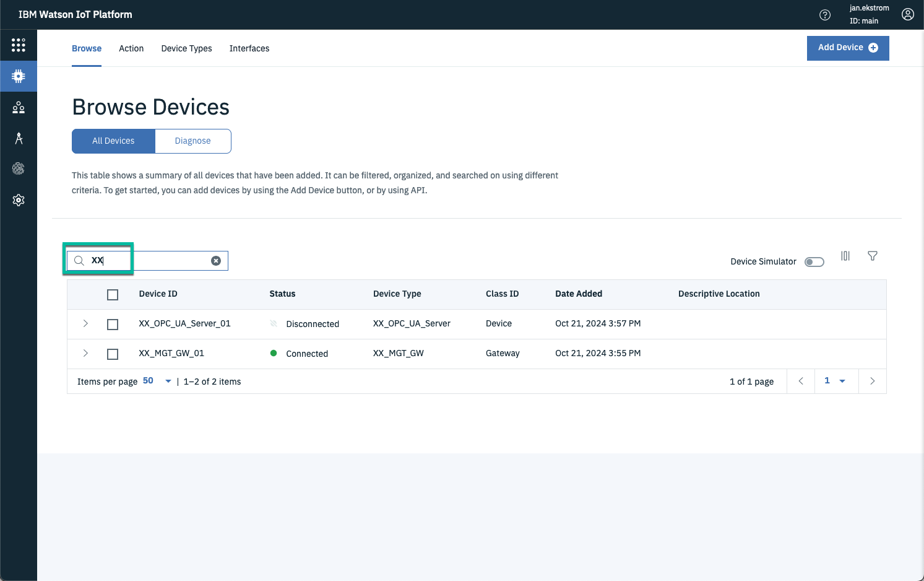Screen dimensions: 924x581
Task: Open the user profile avatar icon
Action: [908, 14]
